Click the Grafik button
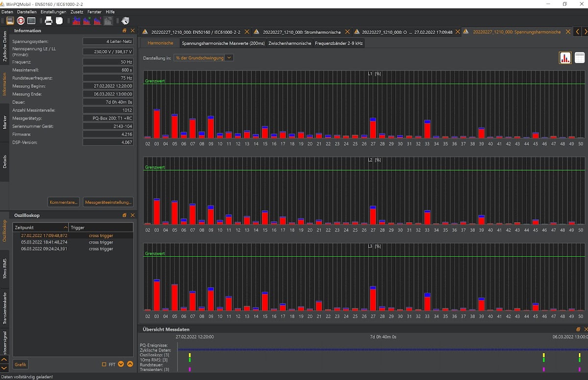Image resolution: width=588 pixels, height=380 pixels. (x=21, y=364)
